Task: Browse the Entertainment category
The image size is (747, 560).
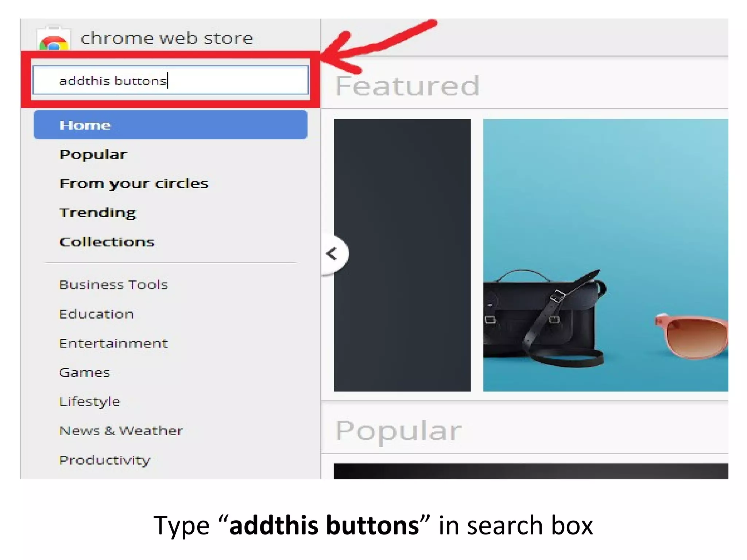Action: point(113,343)
